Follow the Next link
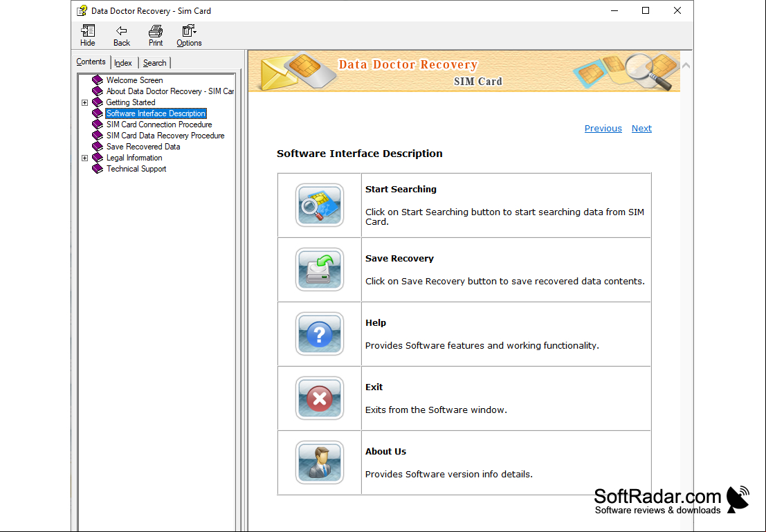 (641, 129)
